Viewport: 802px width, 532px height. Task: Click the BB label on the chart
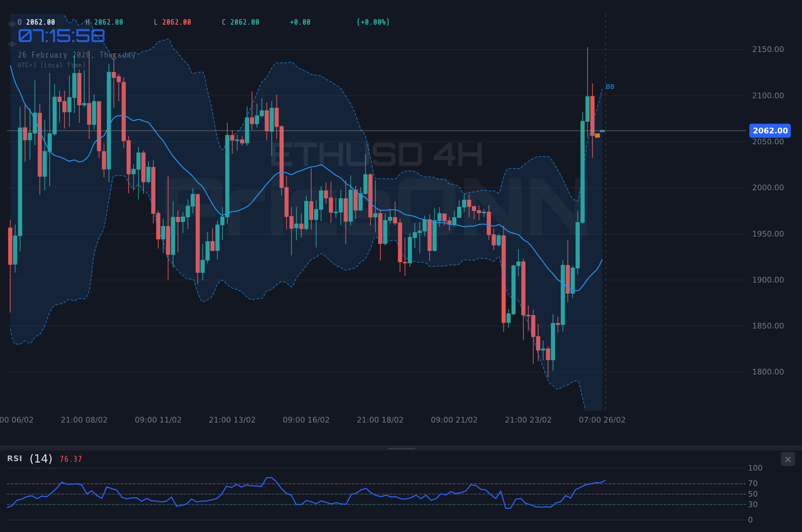(610, 87)
